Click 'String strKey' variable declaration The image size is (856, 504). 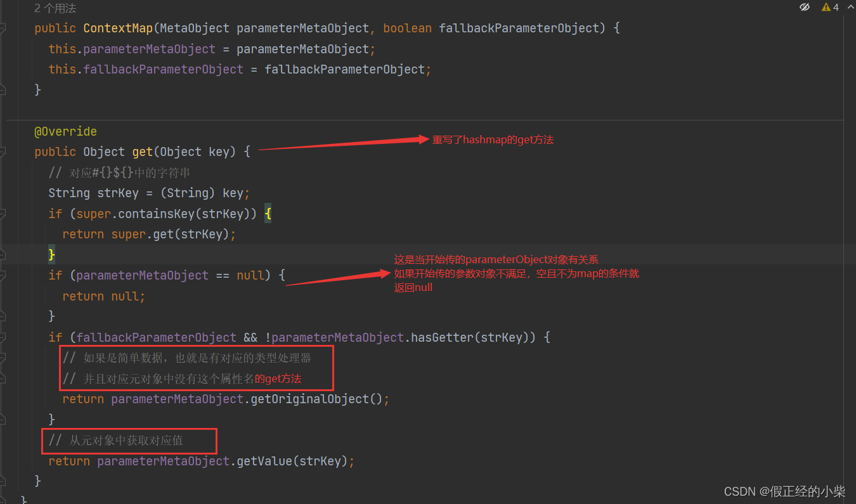pos(93,193)
